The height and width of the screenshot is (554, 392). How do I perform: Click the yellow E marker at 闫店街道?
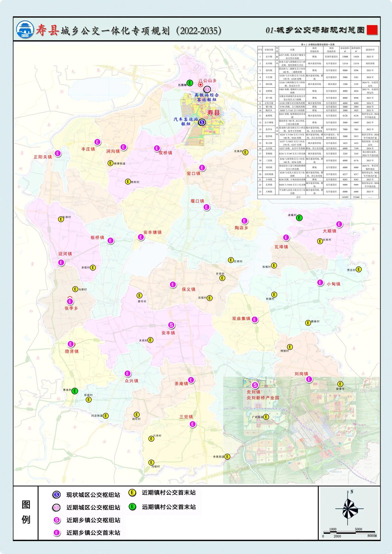pyautogui.click(x=106, y=416)
